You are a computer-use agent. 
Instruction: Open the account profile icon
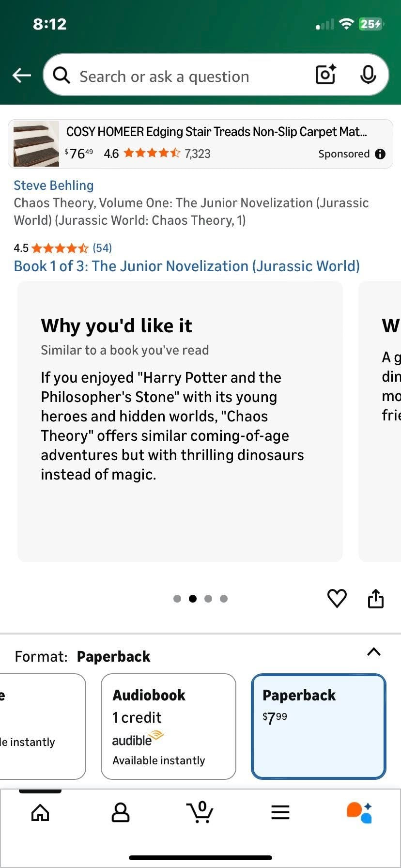(121, 812)
